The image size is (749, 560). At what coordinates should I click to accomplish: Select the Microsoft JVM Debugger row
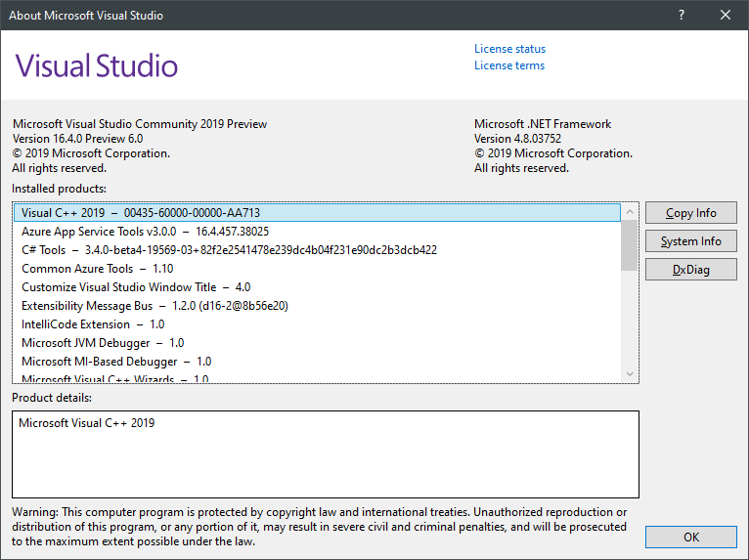317,343
